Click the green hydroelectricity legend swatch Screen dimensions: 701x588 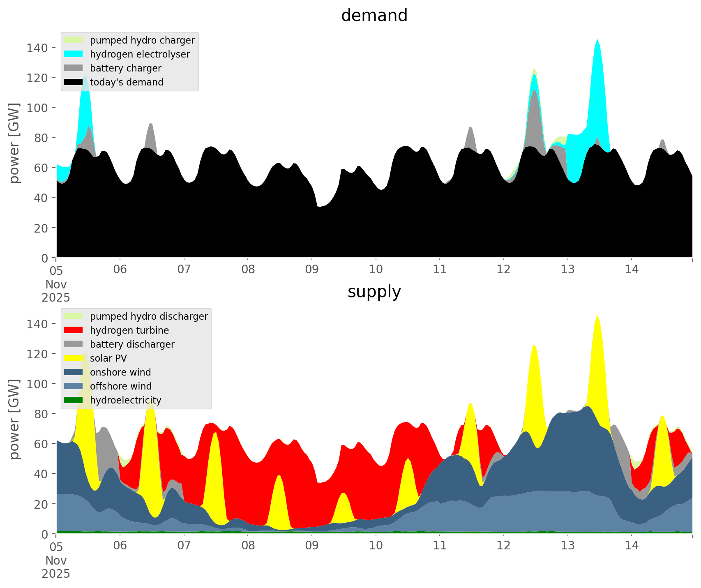pyautogui.click(x=74, y=400)
